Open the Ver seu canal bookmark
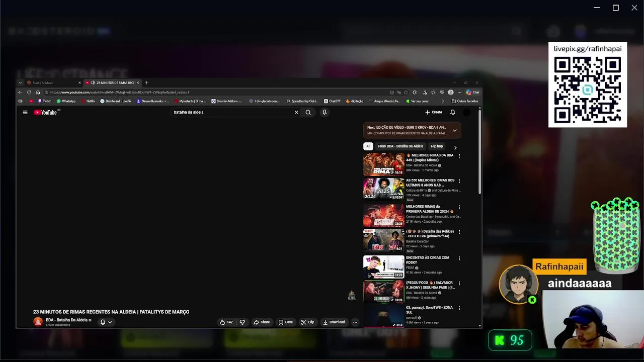This screenshot has height=362, width=644. click(x=417, y=101)
